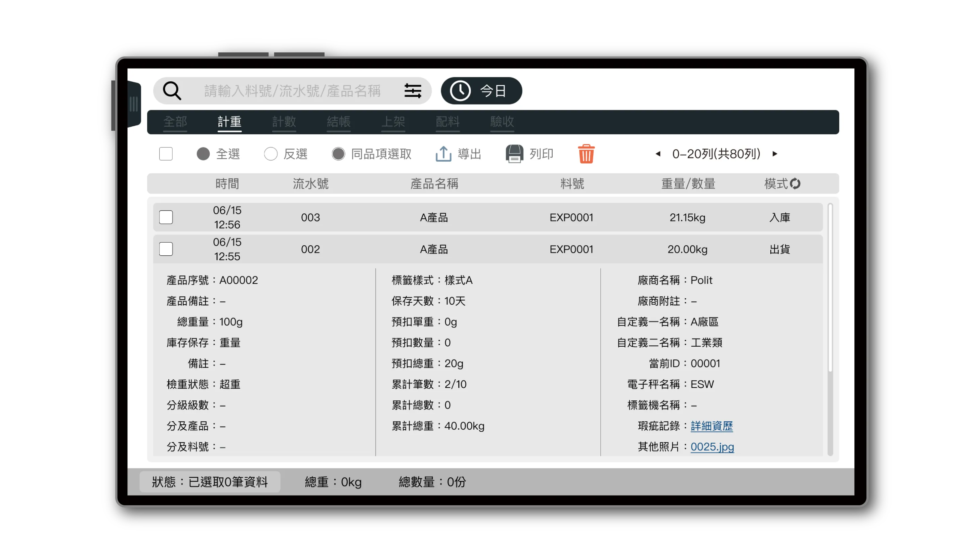Check the row 002 checkbox
This screenshot has height=560, width=980.
click(166, 249)
